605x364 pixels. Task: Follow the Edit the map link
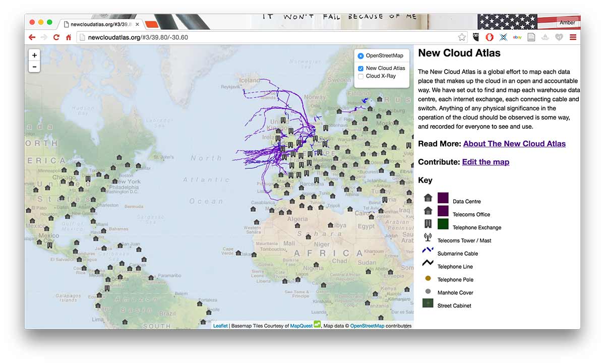[x=486, y=162]
